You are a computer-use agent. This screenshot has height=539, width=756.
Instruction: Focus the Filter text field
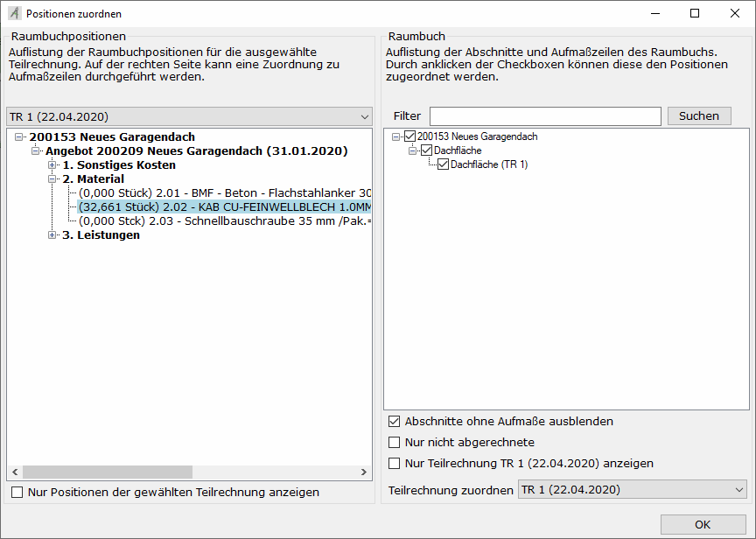pos(545,116)
